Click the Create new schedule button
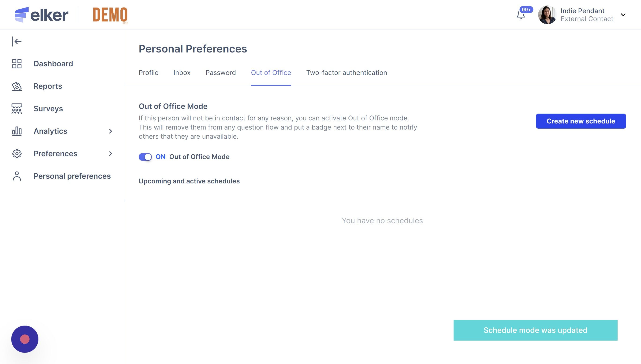Image resolution: width=641 pixels, height=364 pixels. pos(581,121)
